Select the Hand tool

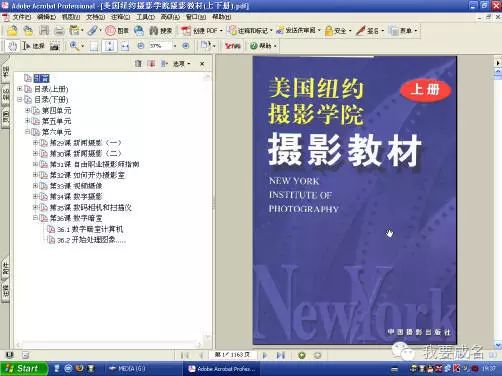tap(12, 46)
